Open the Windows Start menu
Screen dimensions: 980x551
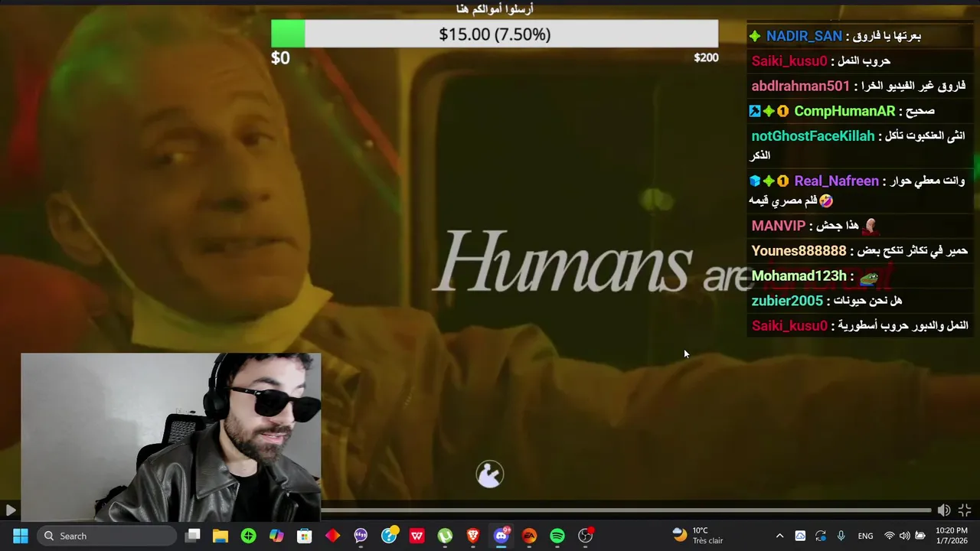point(21,536)
